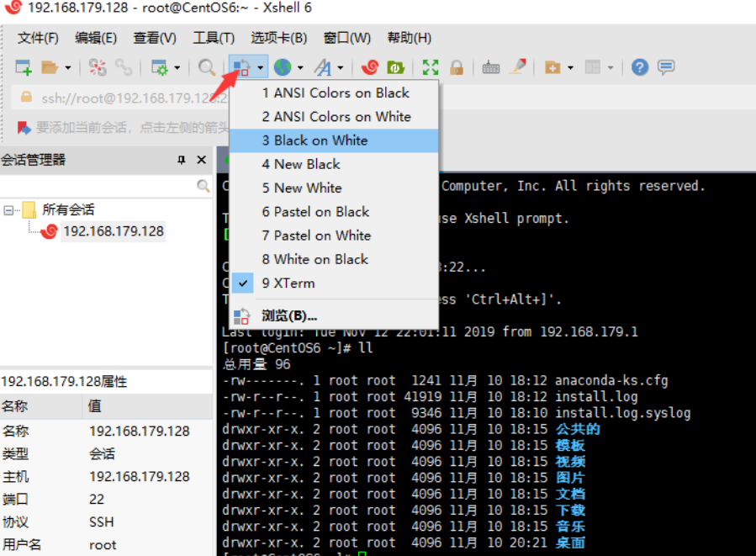Select the 所有会话 folder

[68, 209]
